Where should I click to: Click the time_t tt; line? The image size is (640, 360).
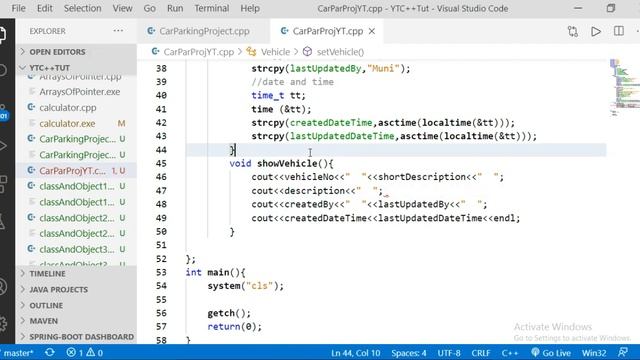(278, 95)
